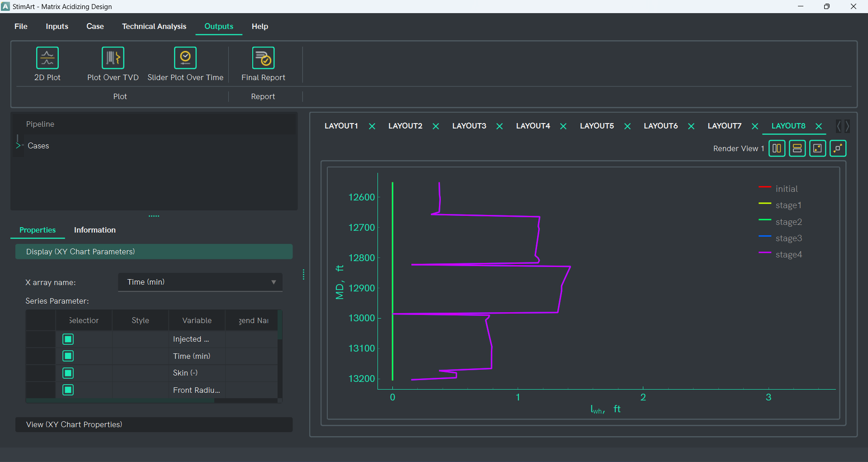Click the expand view icon in Render View

838,148
